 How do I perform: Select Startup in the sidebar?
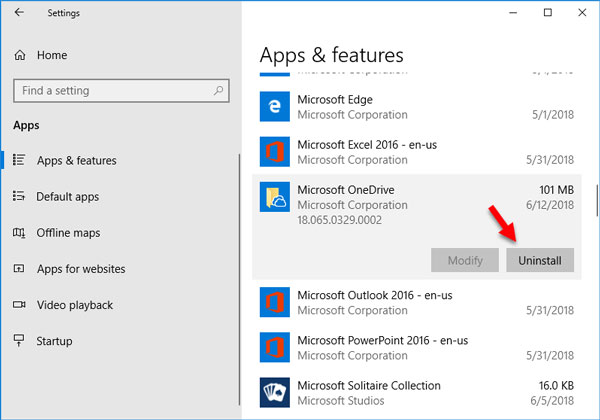(54, 341)
